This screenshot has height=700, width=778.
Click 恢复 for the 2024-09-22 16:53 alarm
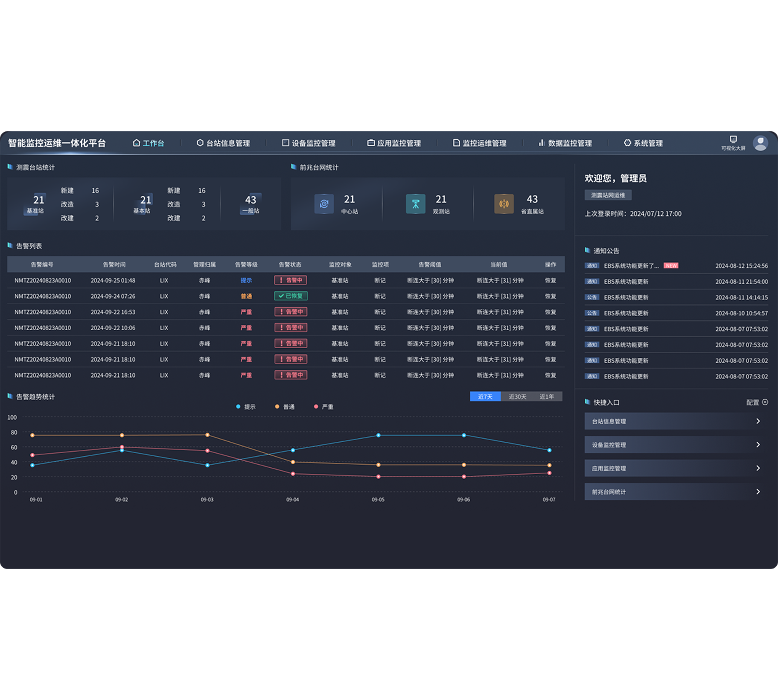coord(550,312)
